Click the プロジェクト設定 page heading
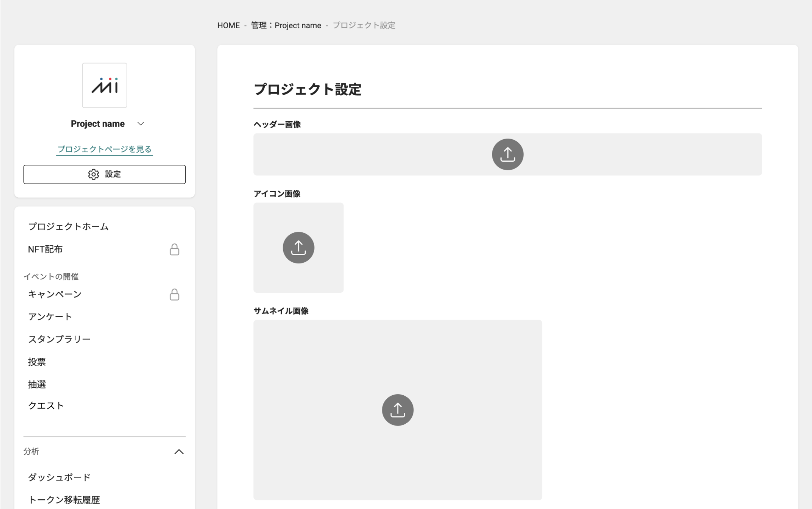The height and width of the screenshot is (509, 812). (307, 89)
